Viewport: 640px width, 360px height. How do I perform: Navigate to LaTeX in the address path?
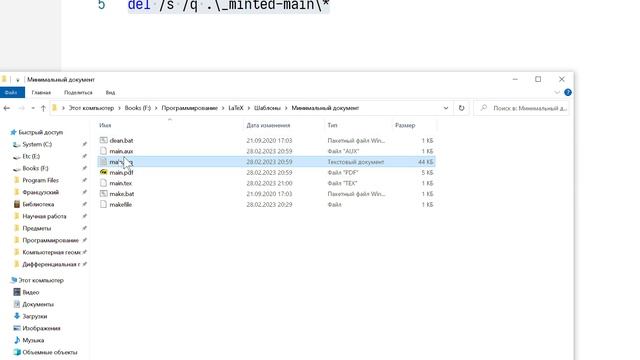coord(236,108)
